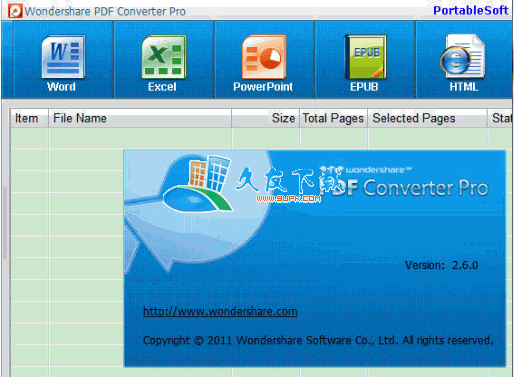The image size is (514, 377).
Task: Choose the PowerPoint output format icon
Action: click(x=264, y=57)
